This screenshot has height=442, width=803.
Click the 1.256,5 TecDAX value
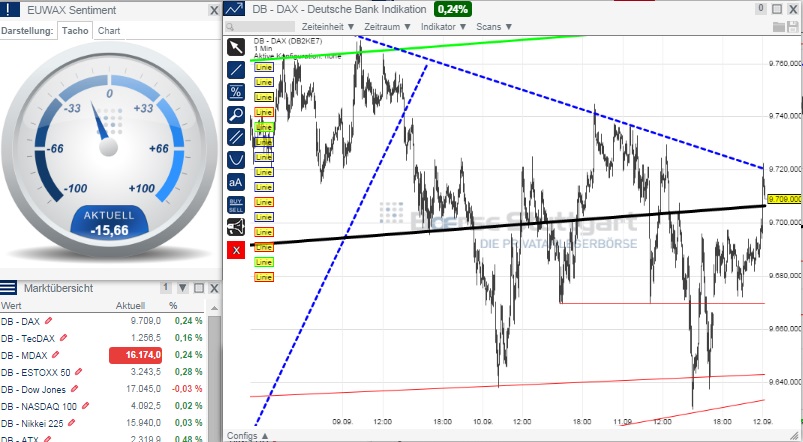(x=146, y=338)
